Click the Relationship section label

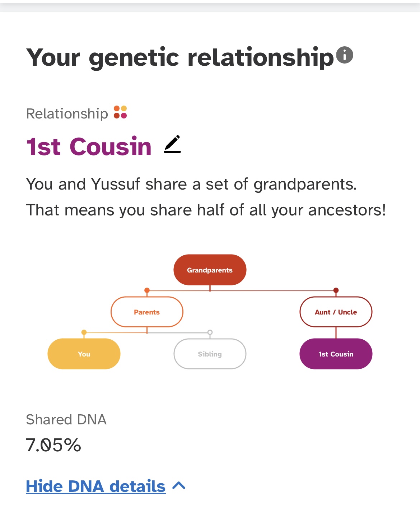pyautogui.click(x=67, y=114)
